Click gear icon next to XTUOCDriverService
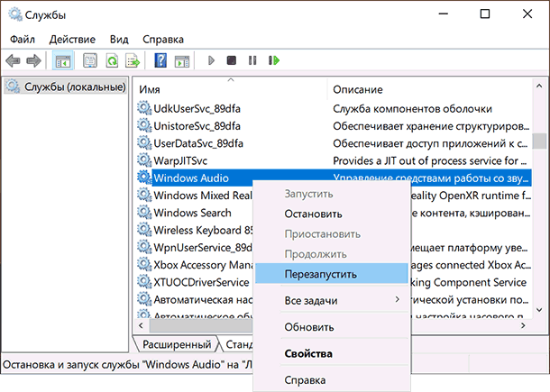 (x=144, y=281)
